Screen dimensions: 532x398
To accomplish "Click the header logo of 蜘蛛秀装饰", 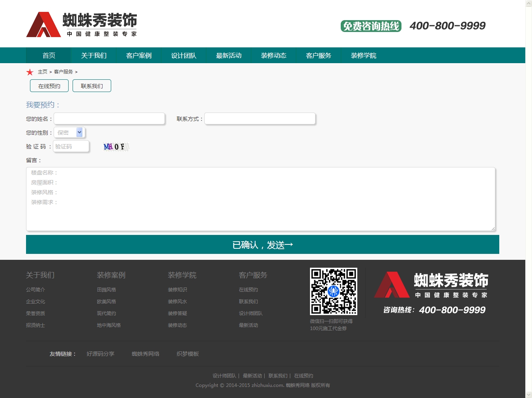I will click(x=82, y=24).
